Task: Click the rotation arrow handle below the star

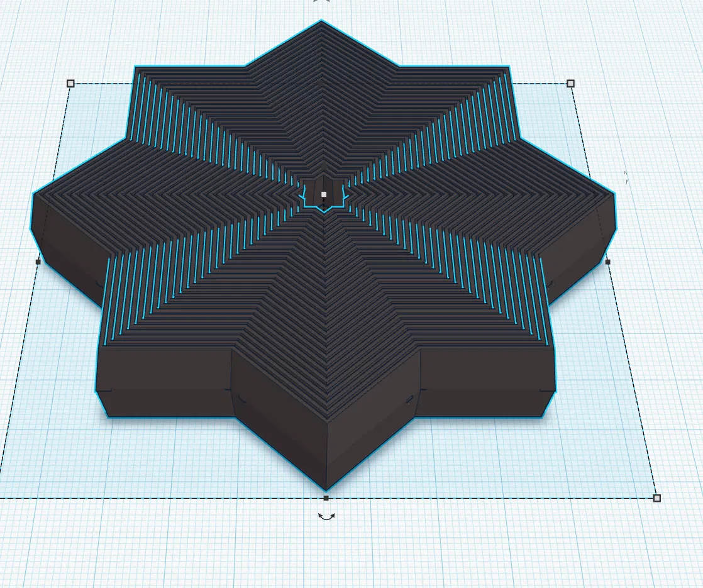Action: click(x=326, y=516)
